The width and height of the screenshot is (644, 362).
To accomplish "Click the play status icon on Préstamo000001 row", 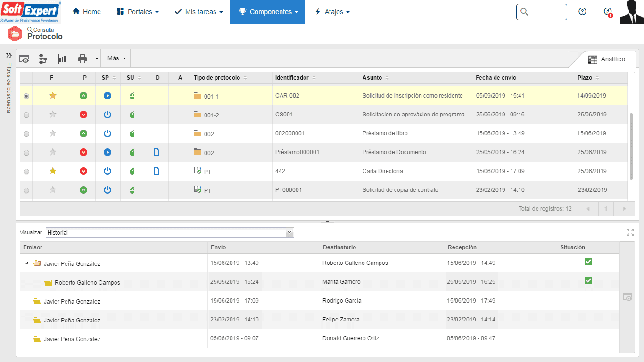I will 107,152.
